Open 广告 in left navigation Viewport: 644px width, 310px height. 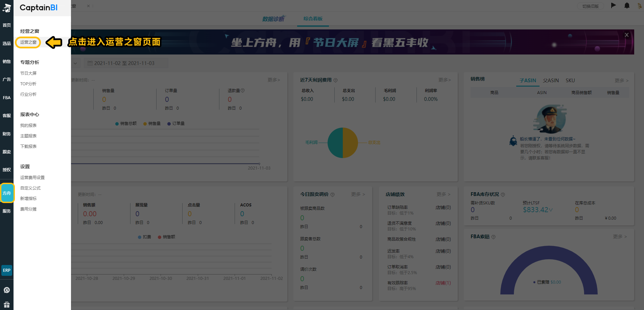click(x=7, y=80)
